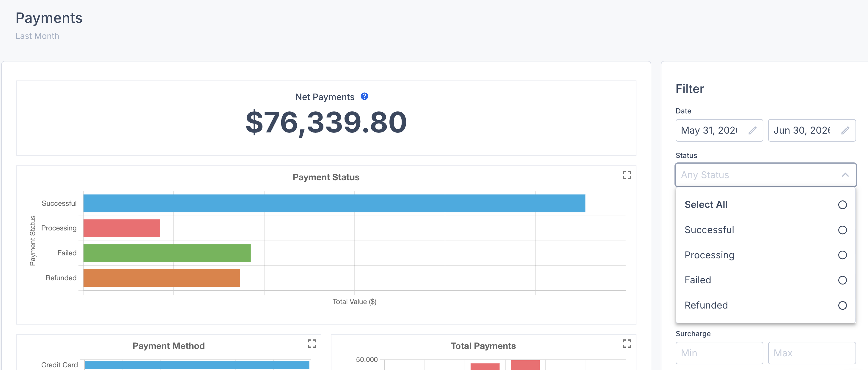Click the Total Value ($) axis label

point(354,302)
